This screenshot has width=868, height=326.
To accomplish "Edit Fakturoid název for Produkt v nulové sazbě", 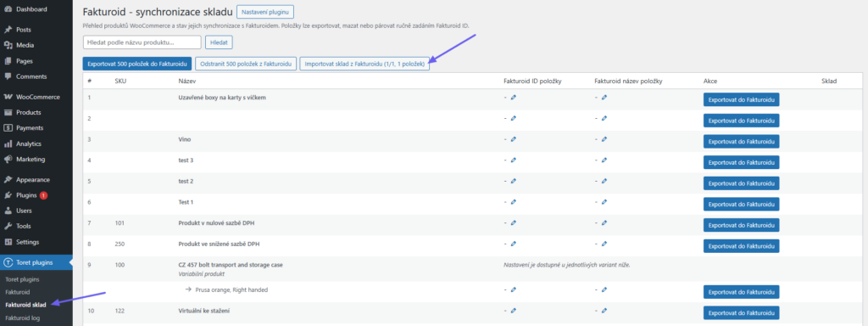I will tap(604, 223).
